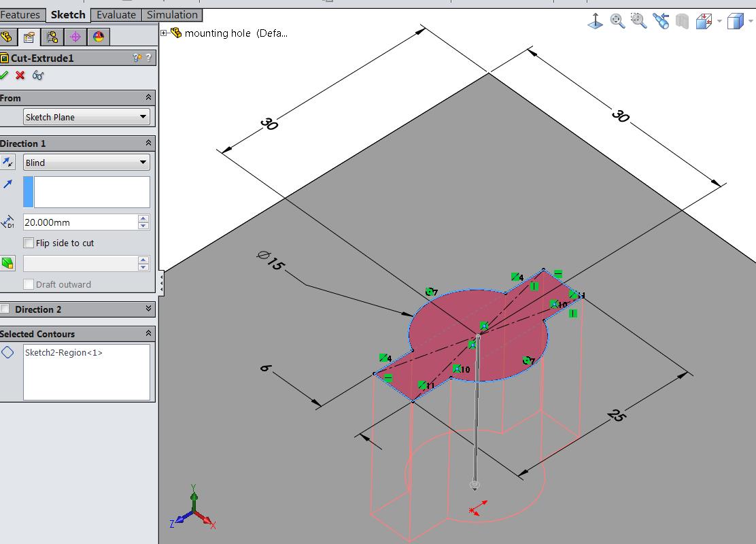756x544 pixels.
Task: Toggle the Draft outward checkbox
Action: pos(29,284)
